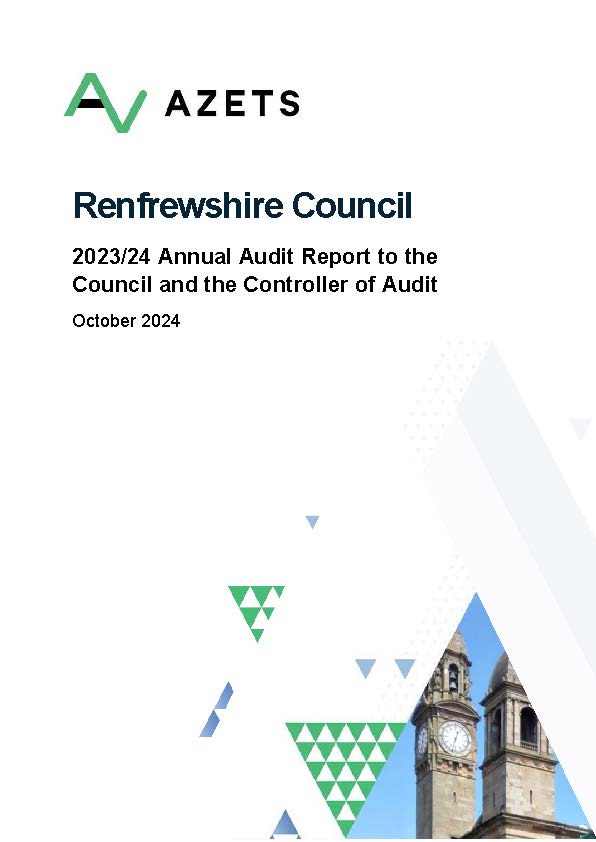Click the October 2024 date text
This screenshot has height=842, width=596.
126,321
